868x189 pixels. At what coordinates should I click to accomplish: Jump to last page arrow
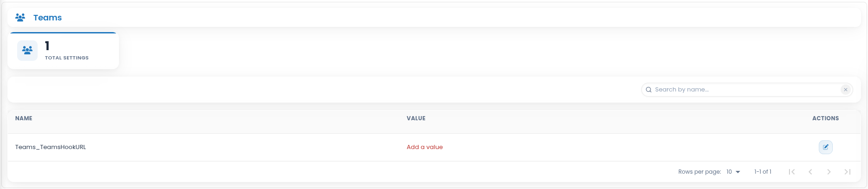click(848, 172)
